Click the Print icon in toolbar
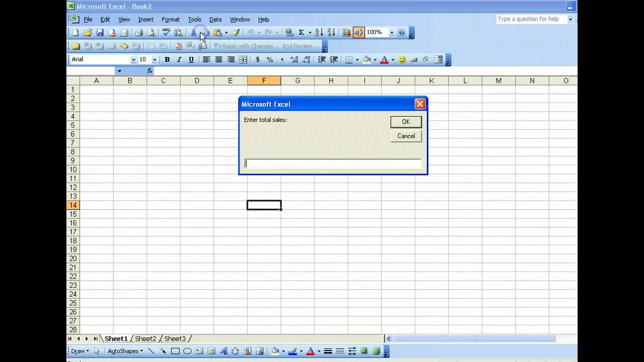The height and width of the screenshot is (362, 644). [x=139, y=33]
